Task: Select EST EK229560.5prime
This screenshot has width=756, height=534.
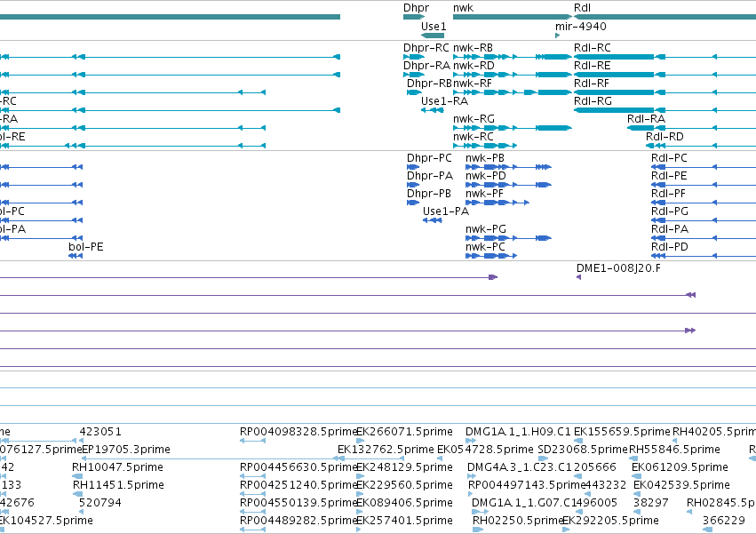Action: pyautogui.click(x=360, y=494)
